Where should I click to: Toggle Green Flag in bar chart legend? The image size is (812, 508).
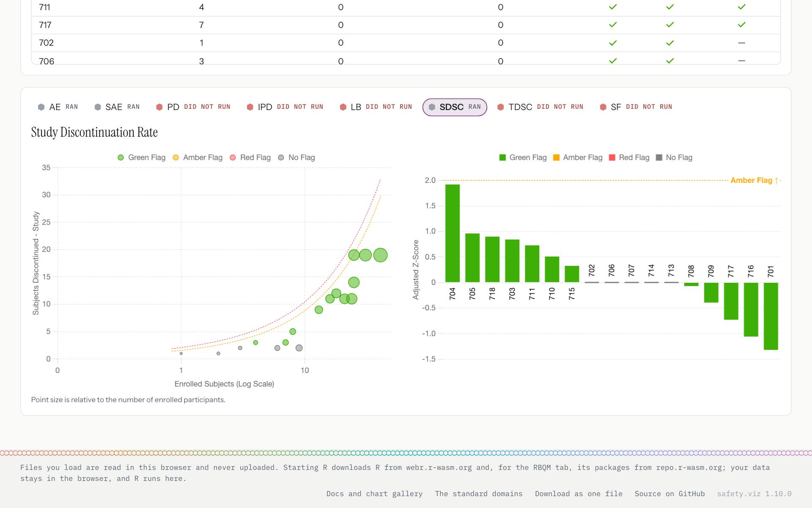pyautogui.click(x=523, y=157)
